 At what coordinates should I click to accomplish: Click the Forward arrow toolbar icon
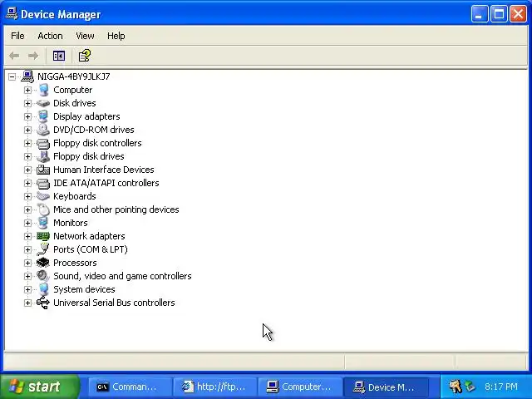pyautogui.click(x=33, y=56)
